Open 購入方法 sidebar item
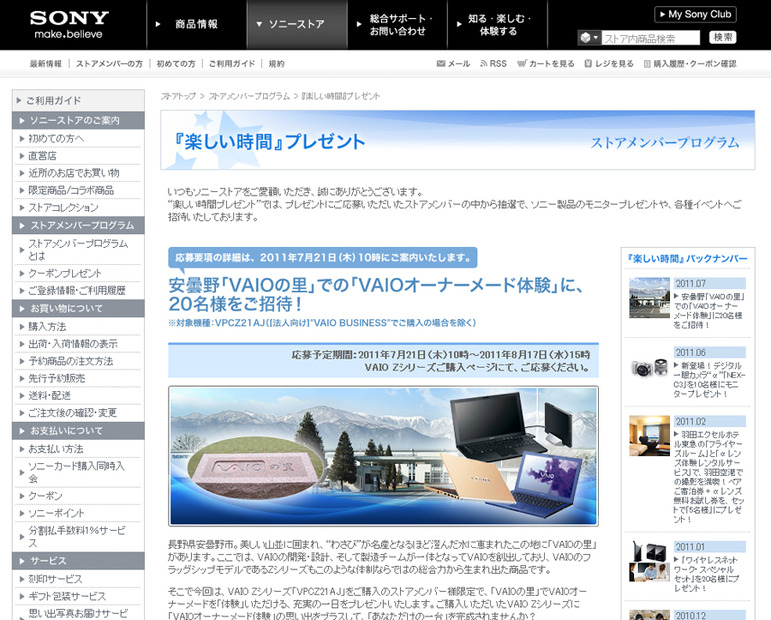 47,326
